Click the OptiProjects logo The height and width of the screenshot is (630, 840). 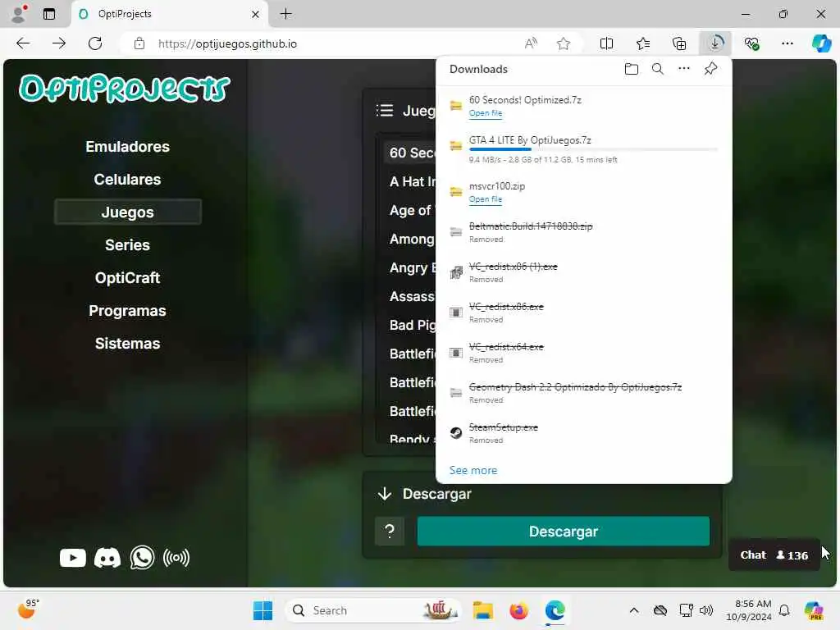tap(125, 89)
